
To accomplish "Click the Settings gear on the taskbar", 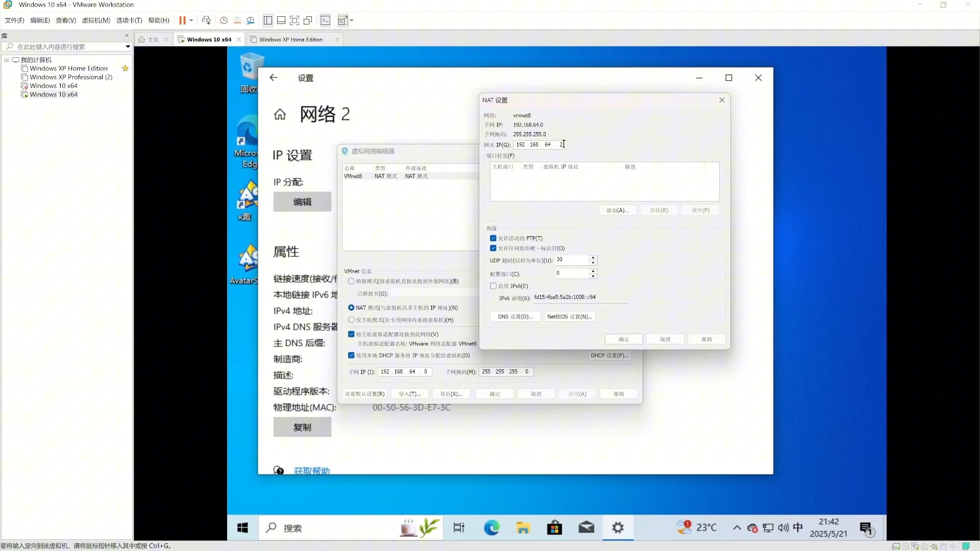I will (x=618, y=528).
